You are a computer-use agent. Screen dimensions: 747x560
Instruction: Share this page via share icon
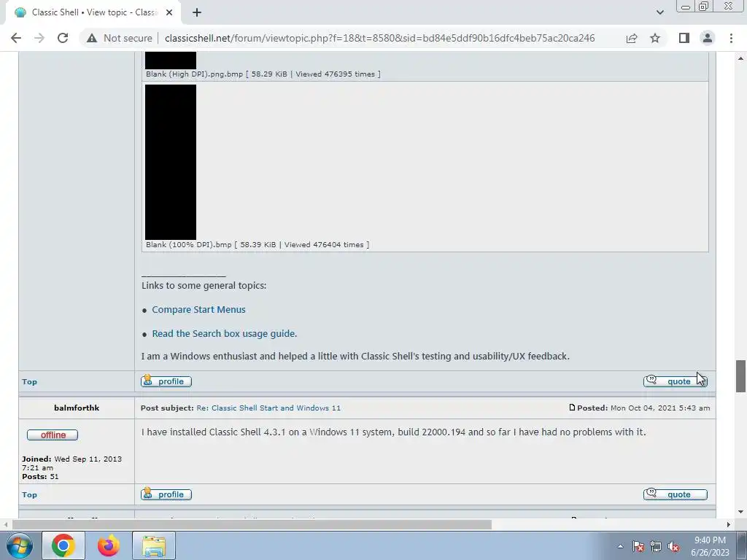pos(632,38)
